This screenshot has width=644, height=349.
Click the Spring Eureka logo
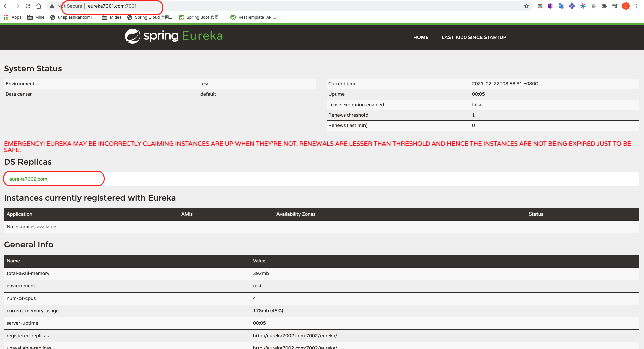coord(174,36)
